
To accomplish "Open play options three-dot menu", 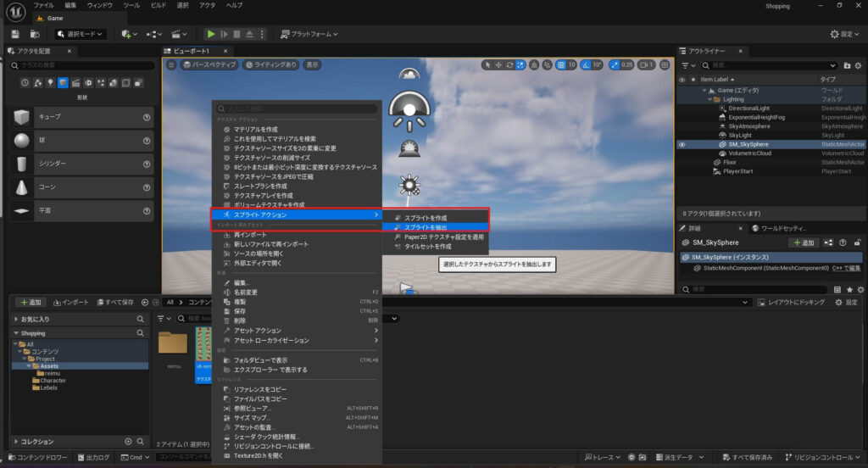I will 263,34.
